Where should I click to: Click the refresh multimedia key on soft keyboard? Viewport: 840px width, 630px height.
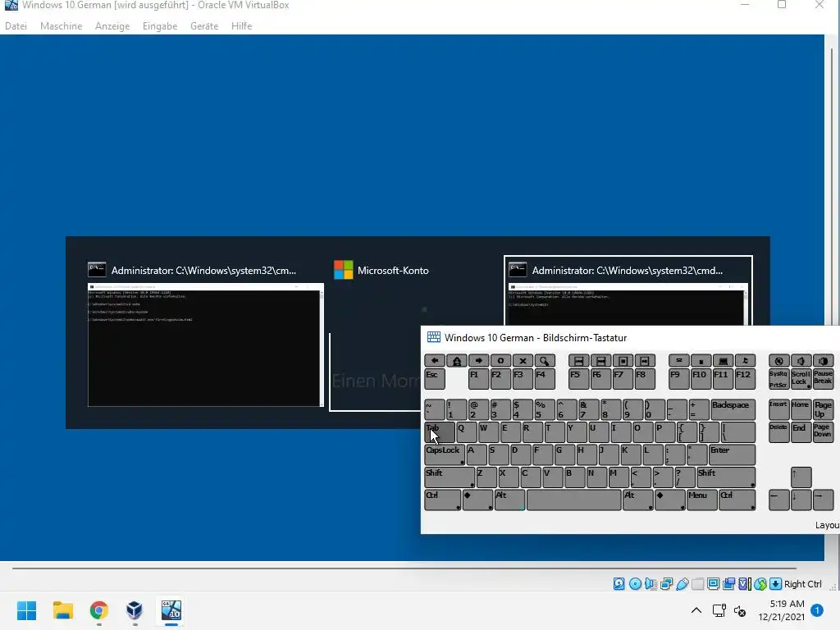500,361
